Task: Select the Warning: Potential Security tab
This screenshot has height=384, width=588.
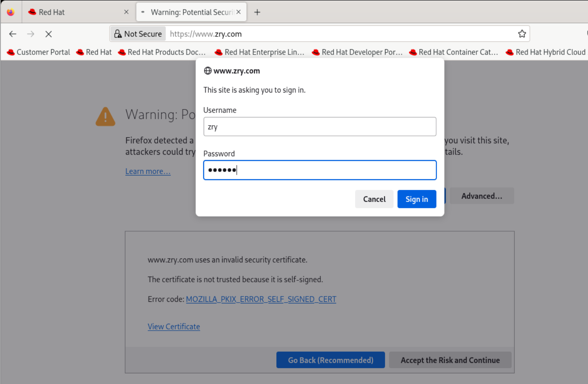Action: point(191,12)
